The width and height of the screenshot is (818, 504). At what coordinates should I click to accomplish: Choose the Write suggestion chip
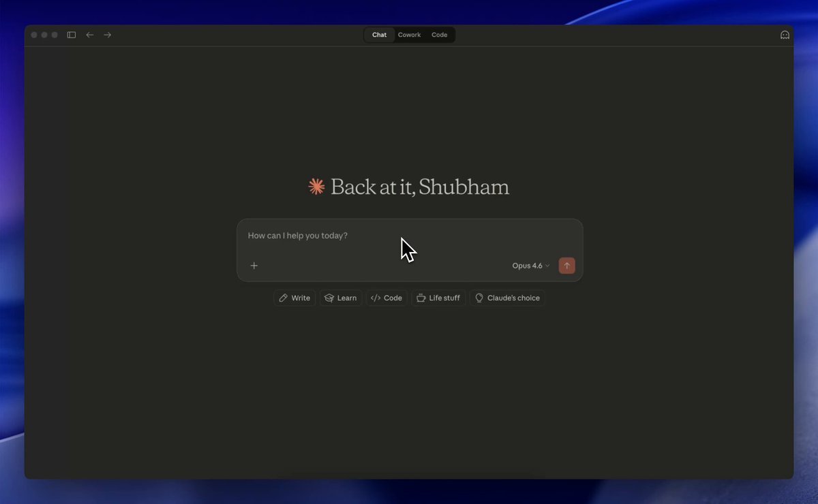[294, 298]
